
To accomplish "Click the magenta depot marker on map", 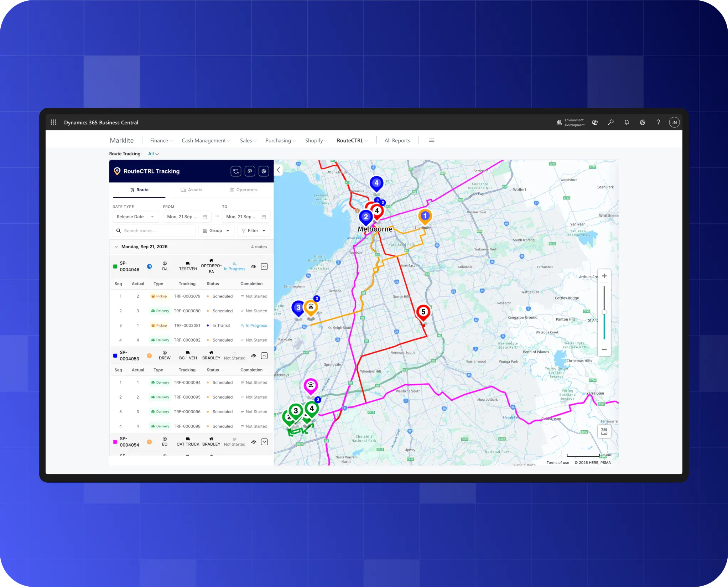I will pos(311,386).
